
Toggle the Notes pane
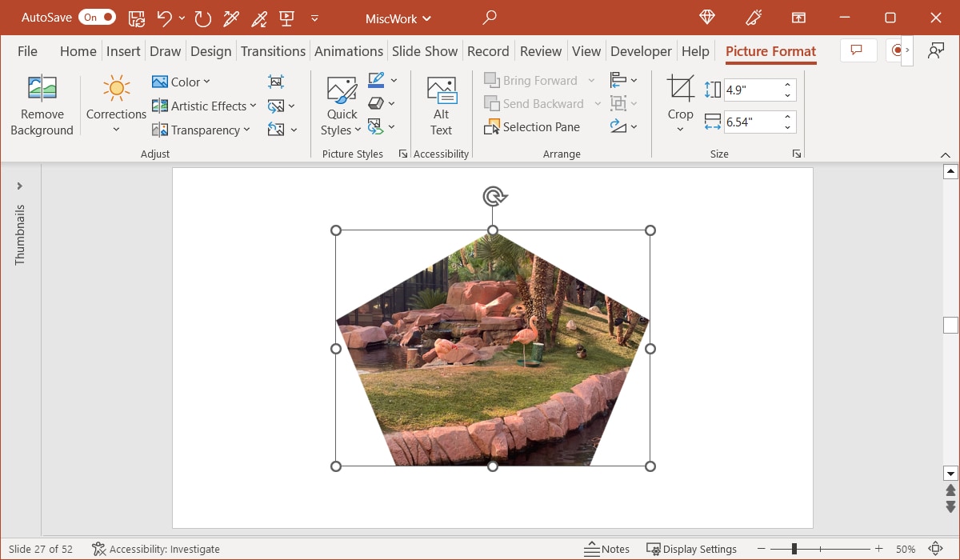point(606,549)
